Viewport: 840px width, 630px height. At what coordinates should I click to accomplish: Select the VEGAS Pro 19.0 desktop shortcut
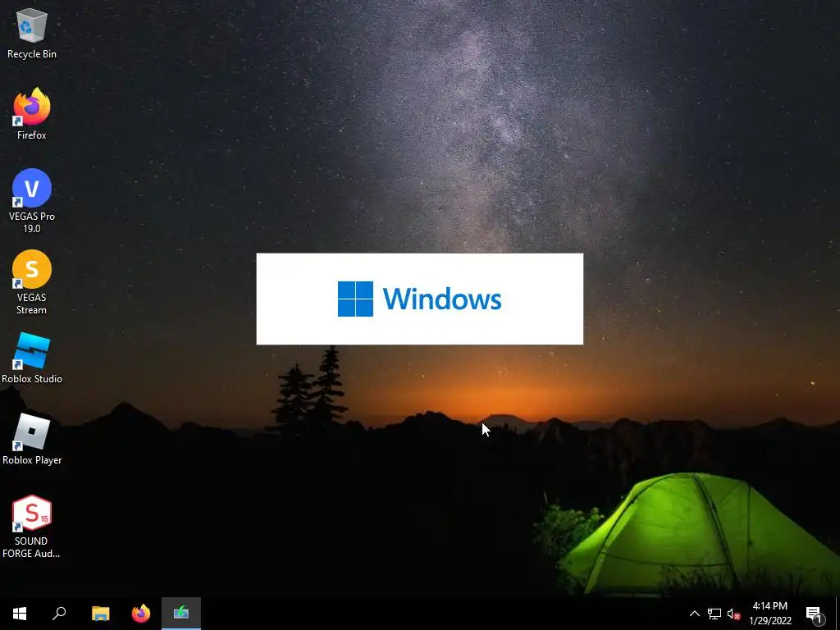point(32,201)
